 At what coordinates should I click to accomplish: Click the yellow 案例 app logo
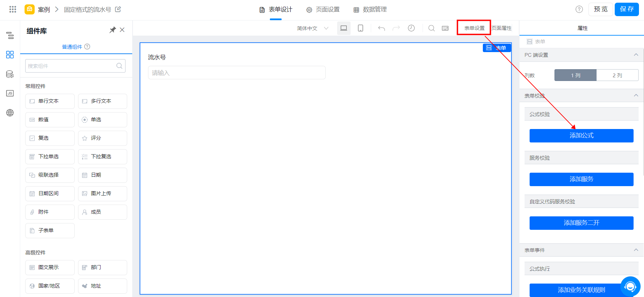pos(30,9)
